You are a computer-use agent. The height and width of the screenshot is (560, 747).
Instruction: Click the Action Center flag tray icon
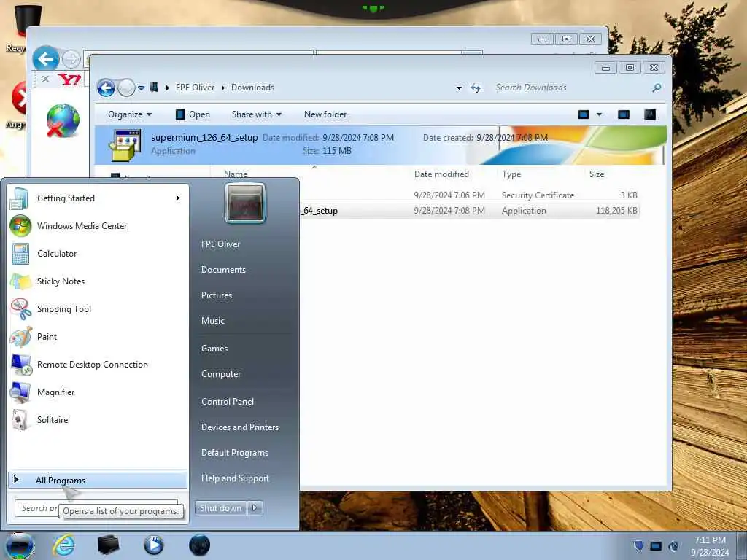pyautogui.click(x=638, y=545)
